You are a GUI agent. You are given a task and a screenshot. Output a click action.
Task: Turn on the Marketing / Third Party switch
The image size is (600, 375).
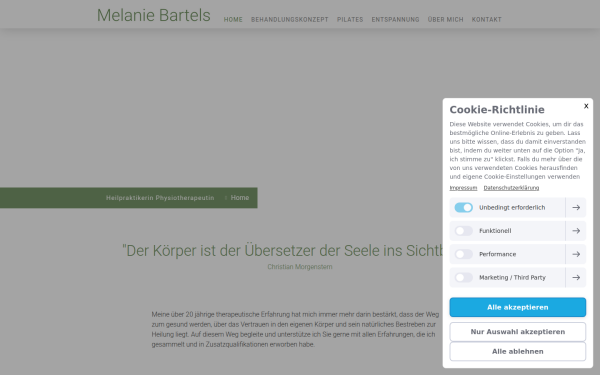tap(463, 277)
